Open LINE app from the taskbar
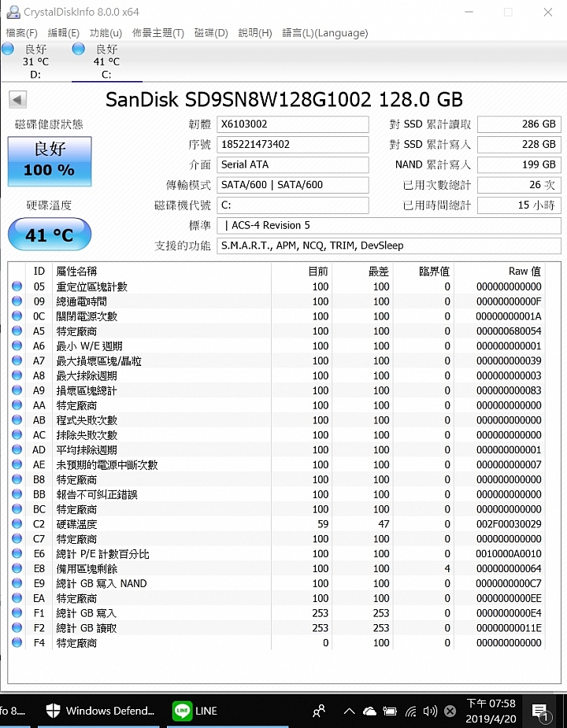The image size is (567, 728). tap(195, 711)
